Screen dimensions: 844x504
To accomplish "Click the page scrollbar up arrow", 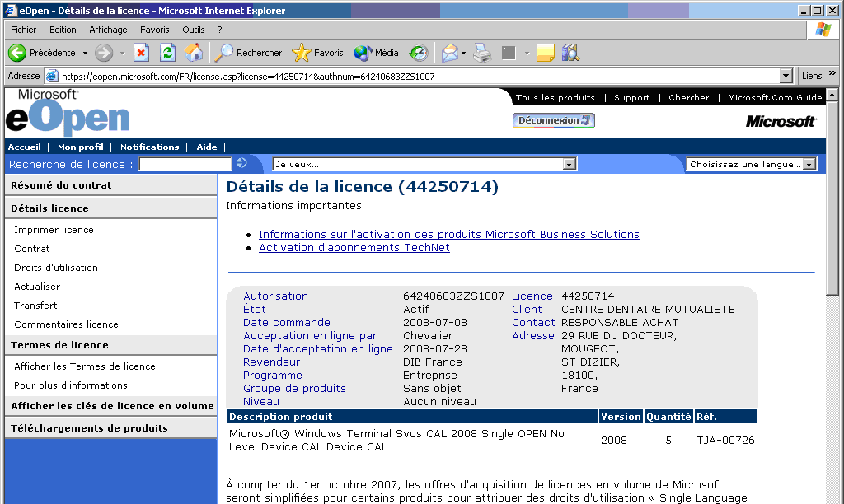I will (x=832, y=95).
